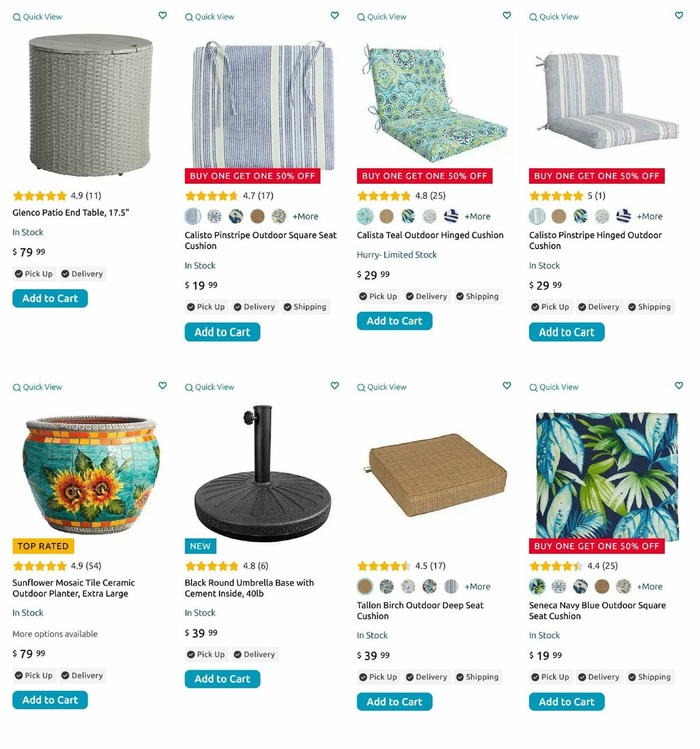Expand +More colors for Seneca Navy Cushion
Viewport: 700px width, 749px height.
point(650,587)
